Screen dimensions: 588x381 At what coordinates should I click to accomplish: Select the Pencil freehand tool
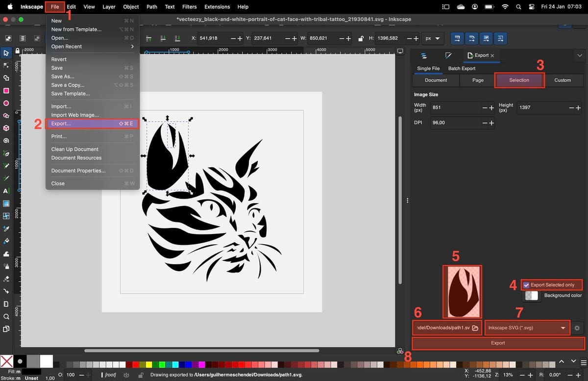click(x=6, y=166)
